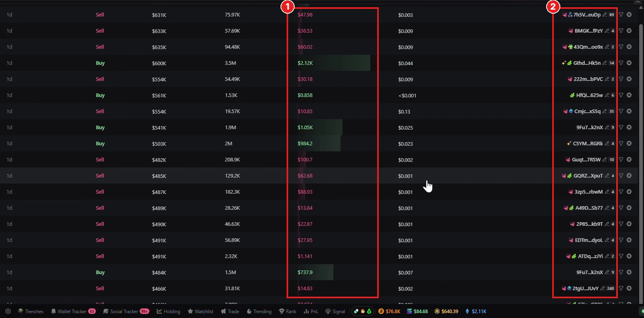The height and width of the screenshot is (318, 644).
Task: Open maker address 9Fu7...k2nX in $541K row
Action: click(590, 127)
